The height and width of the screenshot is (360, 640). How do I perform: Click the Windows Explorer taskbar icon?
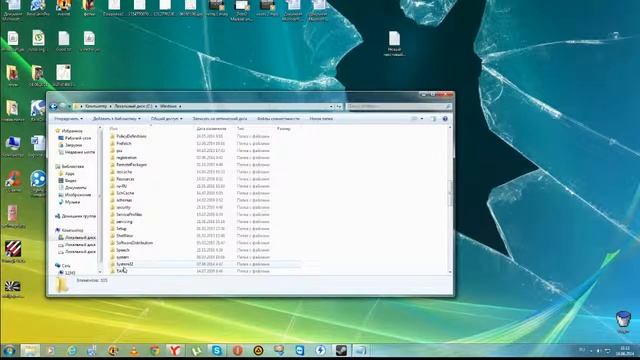click(31, 350)
